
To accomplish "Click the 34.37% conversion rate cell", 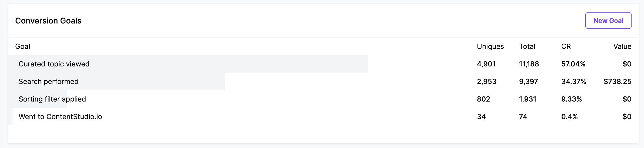I will click(x=573, y=82).
